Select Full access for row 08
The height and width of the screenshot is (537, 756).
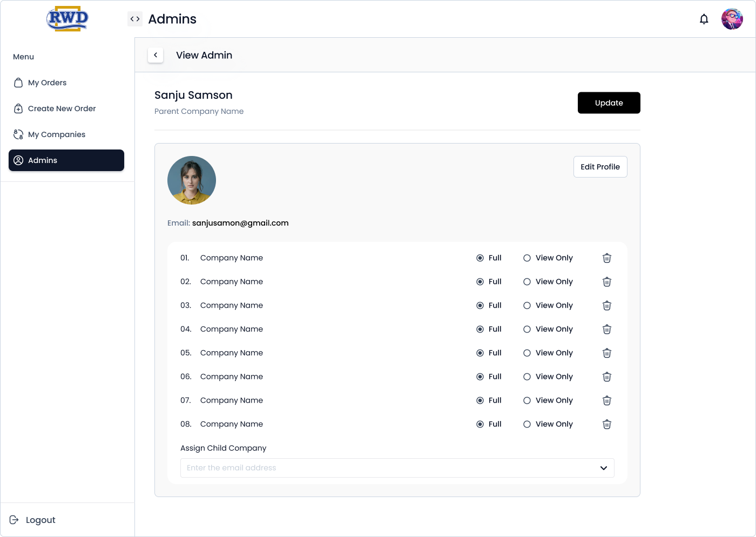480,424
